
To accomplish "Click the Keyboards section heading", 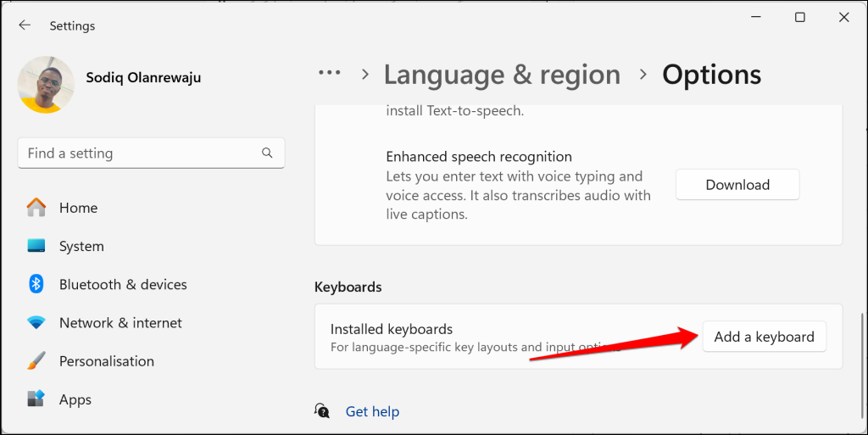I will click(348, 287).
